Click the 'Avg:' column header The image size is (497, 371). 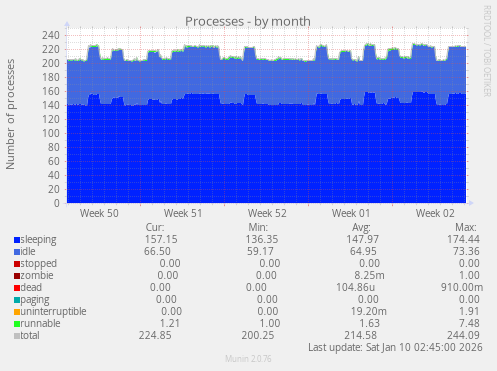(361, 227)
